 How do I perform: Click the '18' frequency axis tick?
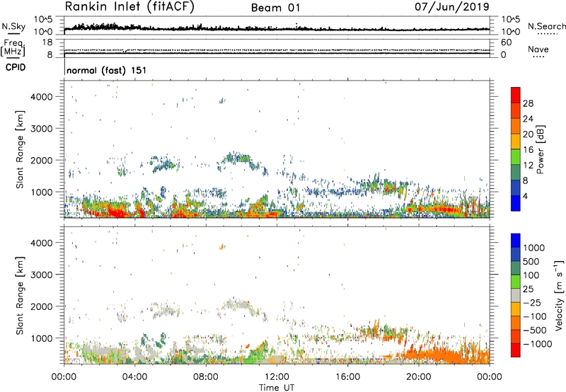47,42
